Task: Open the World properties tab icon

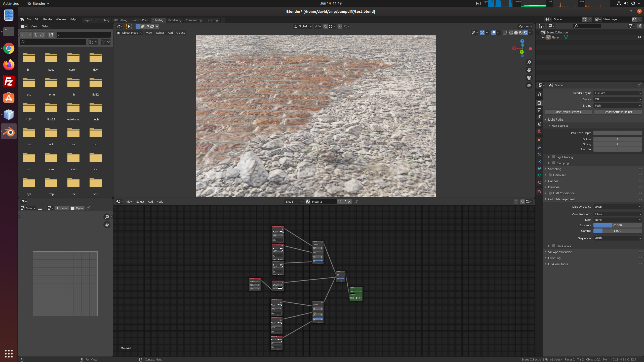Action: 539,131
